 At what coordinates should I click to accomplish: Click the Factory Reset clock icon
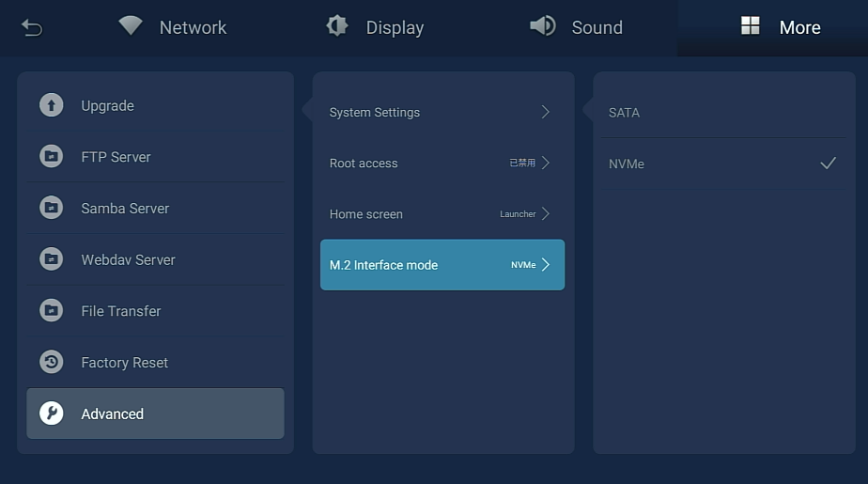(51, 362)
